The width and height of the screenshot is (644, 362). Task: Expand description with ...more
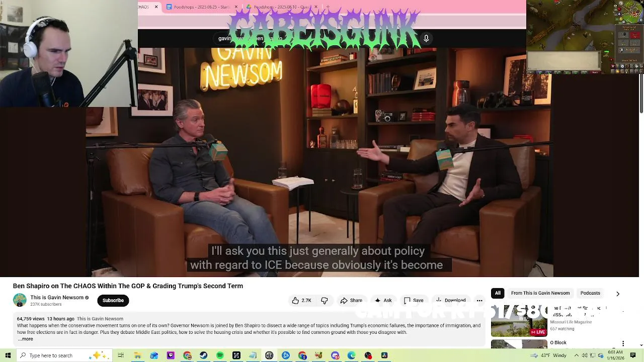click(x=25, y=339)
